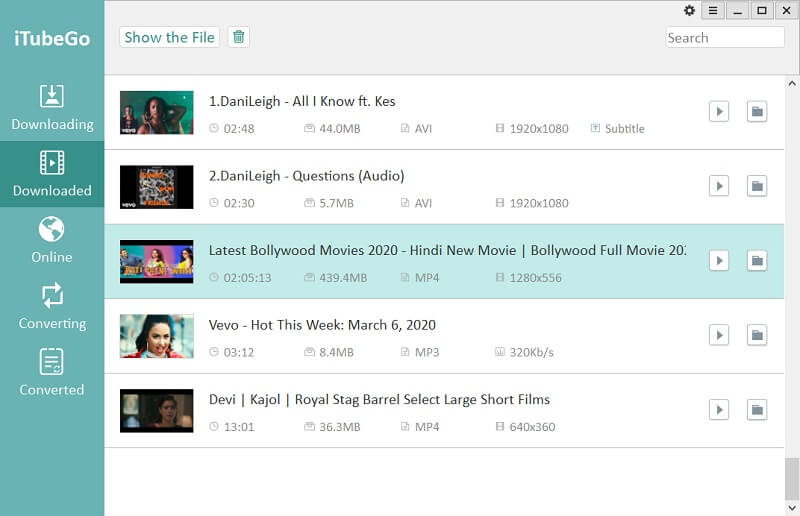Image resolution: width=800 pixels, height=516 pixels.
Task: Play DaniLeigh - All I Know video
Action: point(719,111)
